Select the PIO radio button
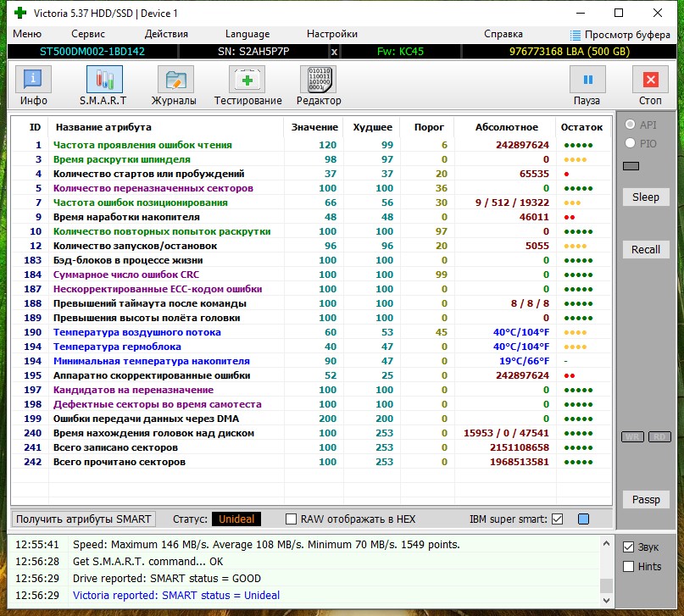 [x=630, y=143]
